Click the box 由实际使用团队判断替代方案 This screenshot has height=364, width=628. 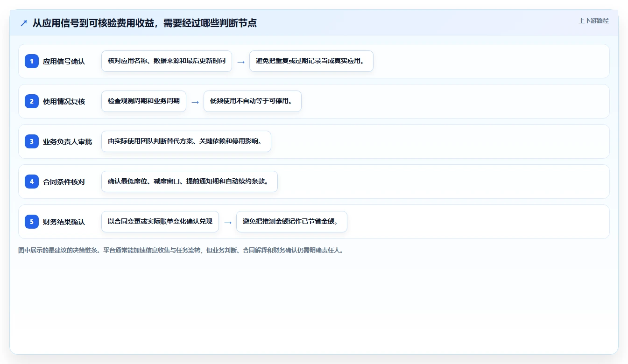coord(186,141)
